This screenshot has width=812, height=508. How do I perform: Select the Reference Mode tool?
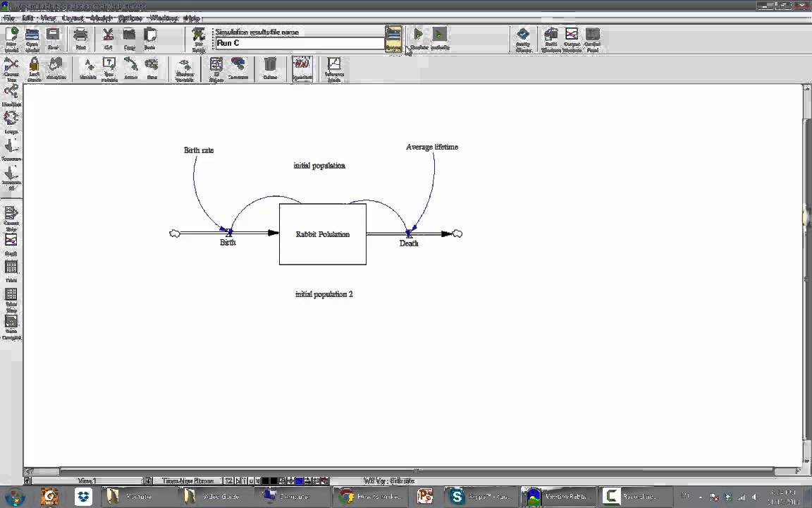[x=334, y=69]
